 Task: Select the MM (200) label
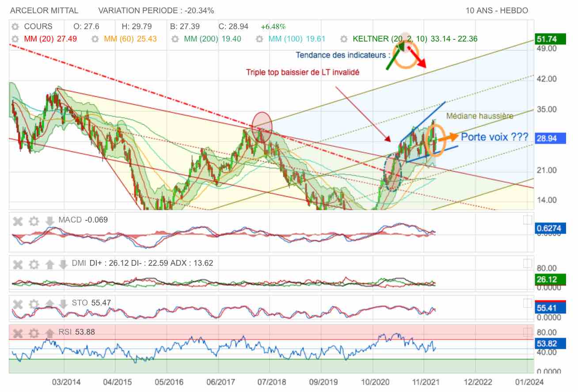(x=202, y=39)
